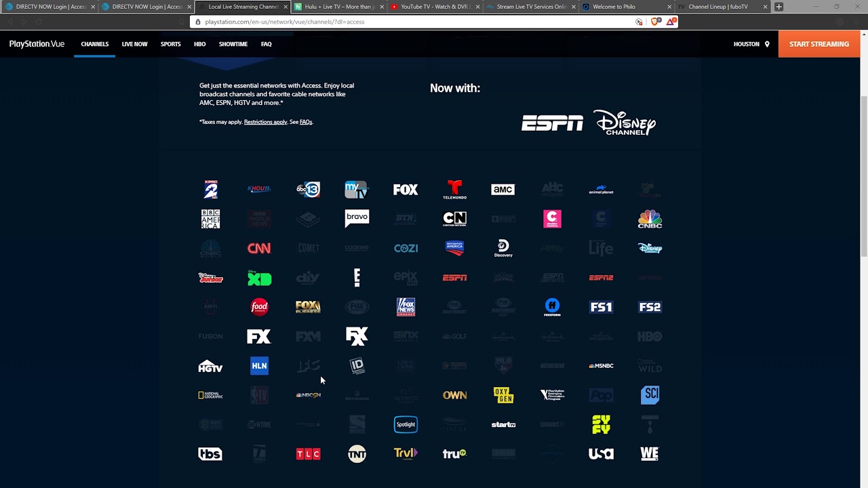Click the red ESPN logo in the grid
This screenshot has width=868, height=488.
[454, 277]
